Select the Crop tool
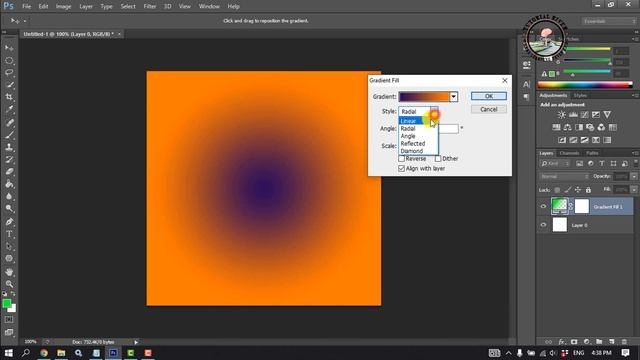 pos(9,97)
